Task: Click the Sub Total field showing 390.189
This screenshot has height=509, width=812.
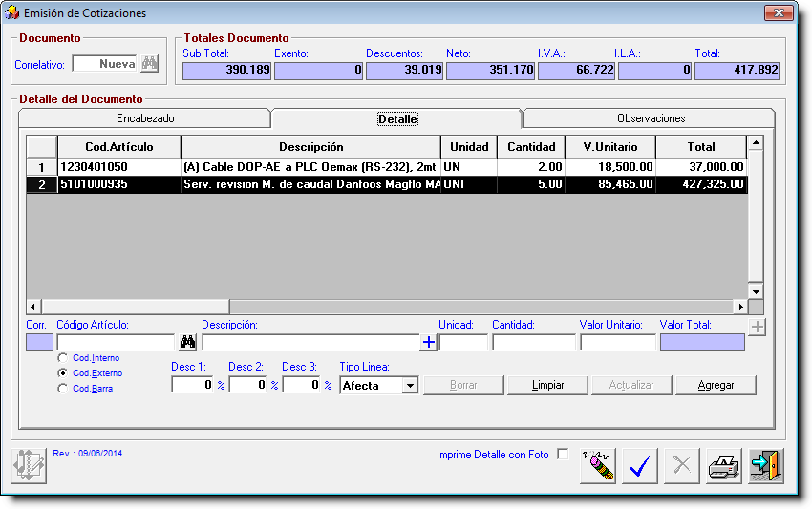Action: click(226, 71)
